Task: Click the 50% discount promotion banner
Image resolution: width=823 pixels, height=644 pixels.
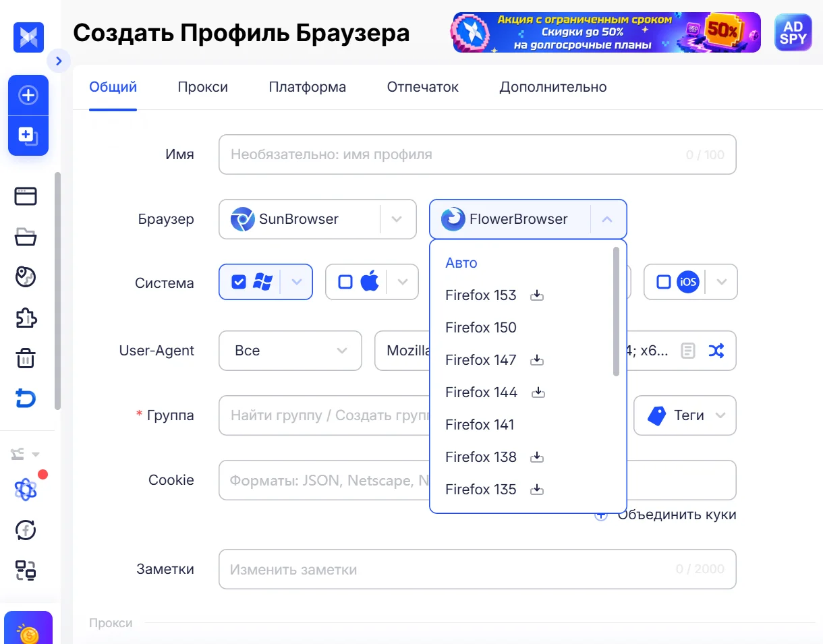Action: 606,32
